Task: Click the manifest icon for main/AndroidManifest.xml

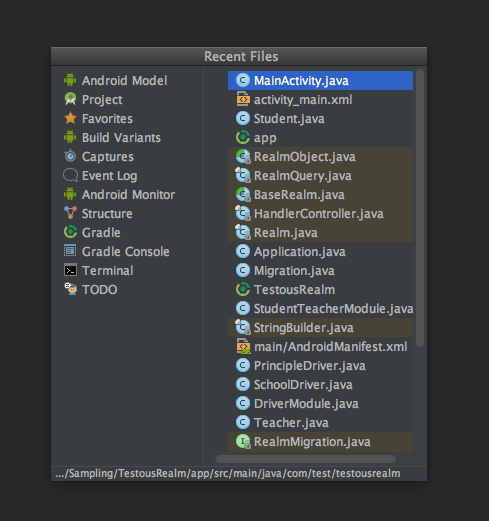Action: point(243,346)
